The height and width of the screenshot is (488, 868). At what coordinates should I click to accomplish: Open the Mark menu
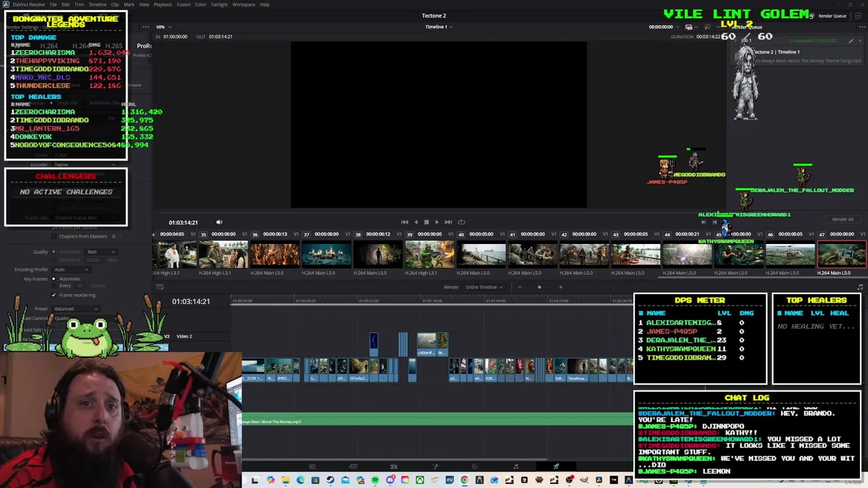click(x=129, y=4)
